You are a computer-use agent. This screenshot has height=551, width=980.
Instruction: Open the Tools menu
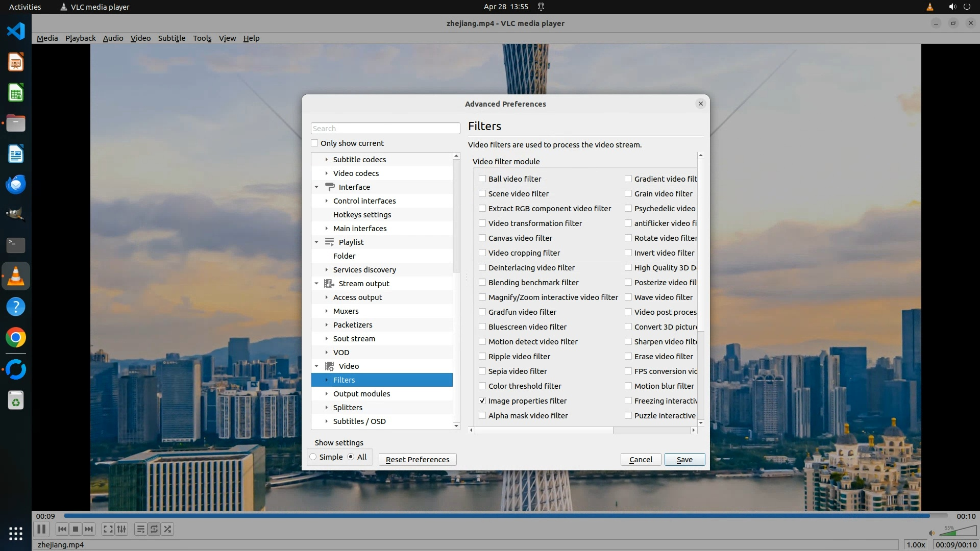[202, 38]
